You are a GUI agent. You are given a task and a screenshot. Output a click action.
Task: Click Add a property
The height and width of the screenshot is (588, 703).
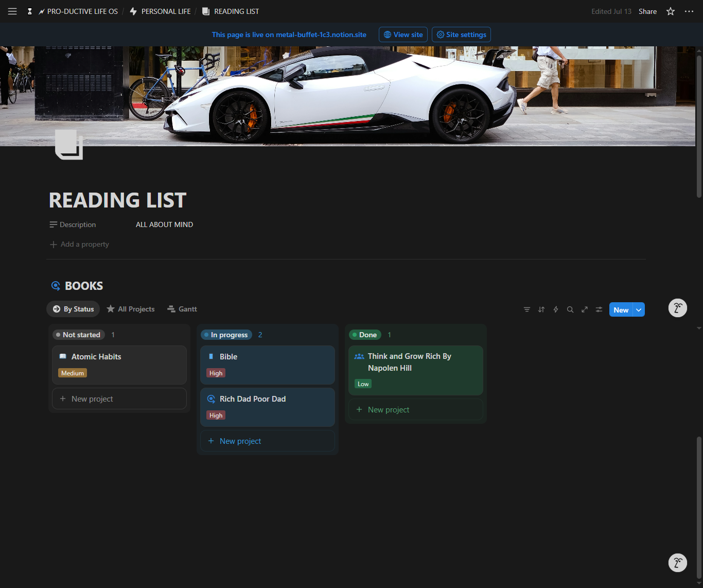[x=79, y=244]
